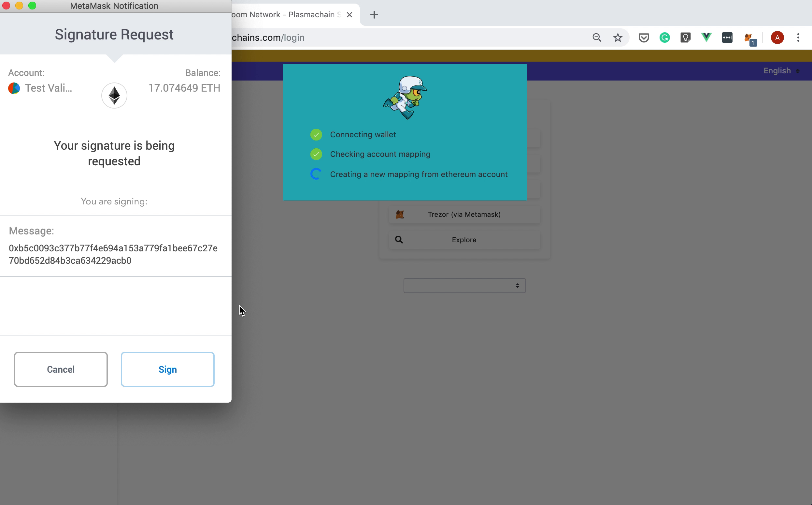The width and height of the screenshot is (812, 505).
Task: Click the Connecting wallet text
Action: click(363, 135)
